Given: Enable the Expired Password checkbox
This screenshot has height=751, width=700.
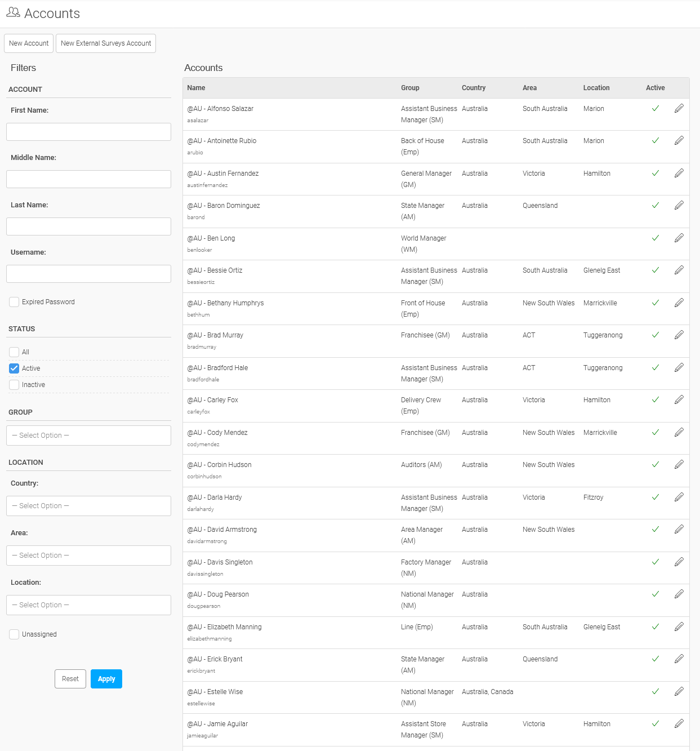Looking at the screenshot, I should click(14, 302).
